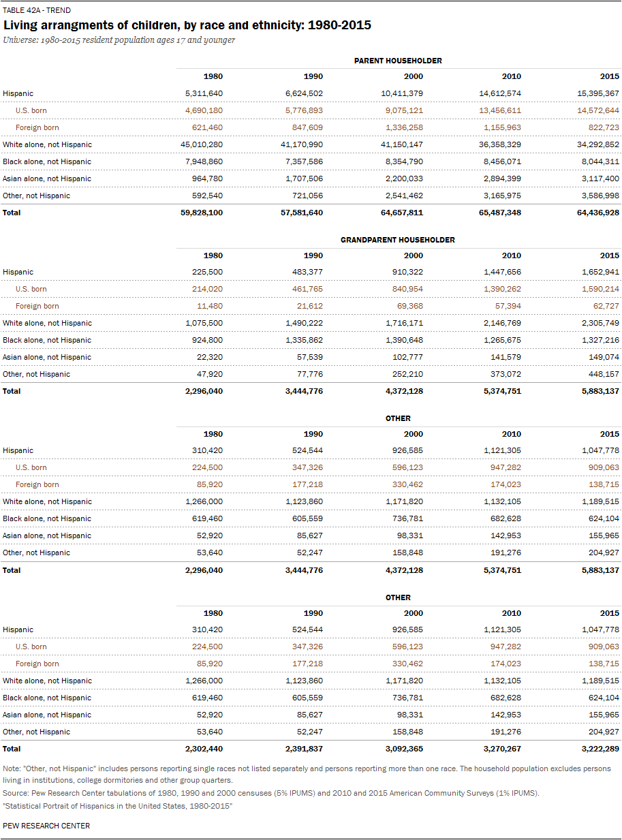Select Parent Householder total 59,828,100

pos(196,213)
